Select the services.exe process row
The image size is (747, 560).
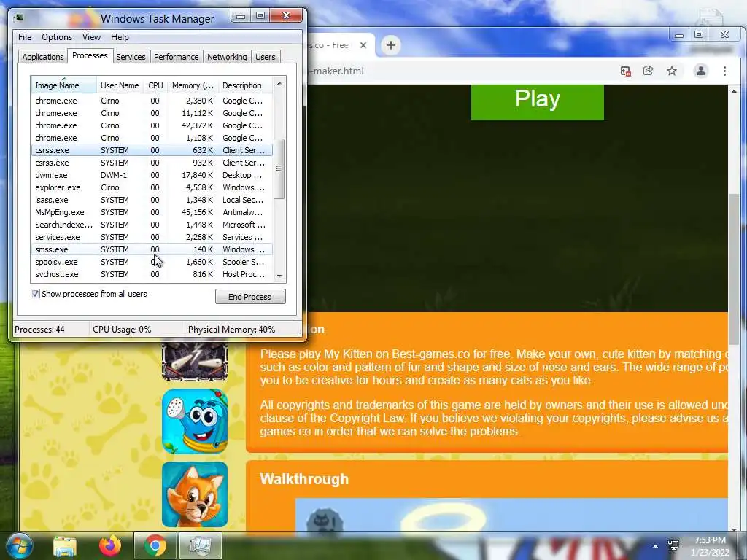[x=152, y=237]
